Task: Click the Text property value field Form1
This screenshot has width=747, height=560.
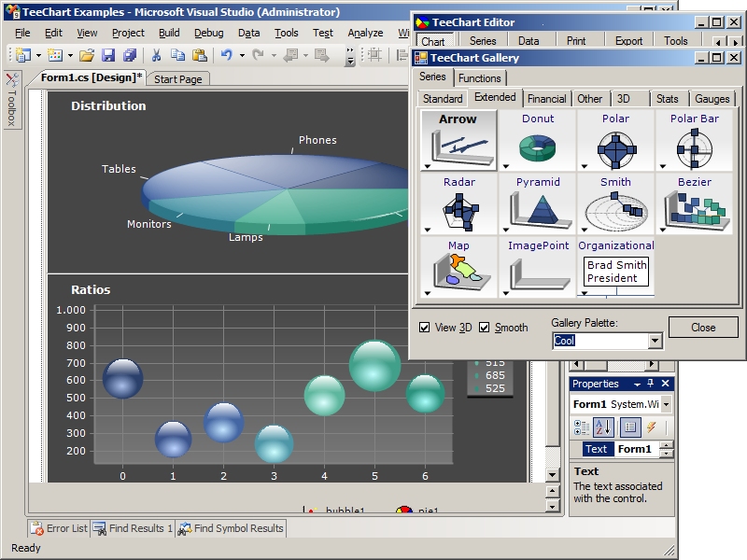Action: click(638, 449)
